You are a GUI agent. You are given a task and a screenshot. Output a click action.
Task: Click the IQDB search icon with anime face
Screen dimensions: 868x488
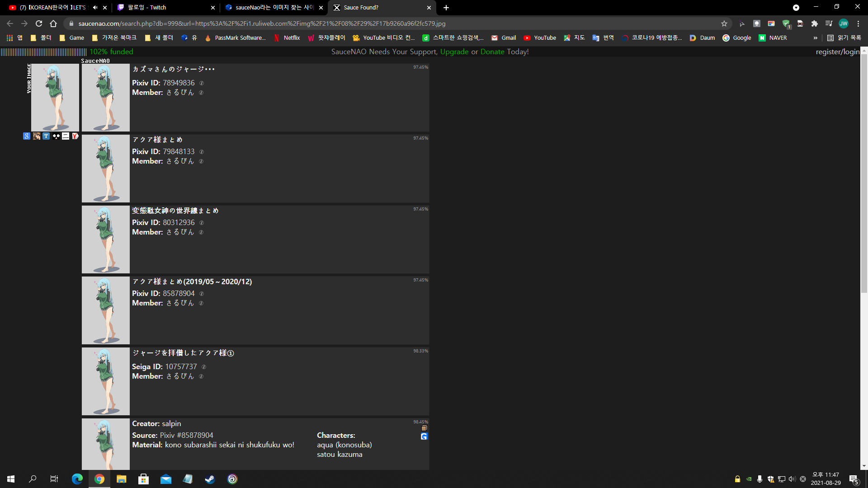[x=37, y=136]
